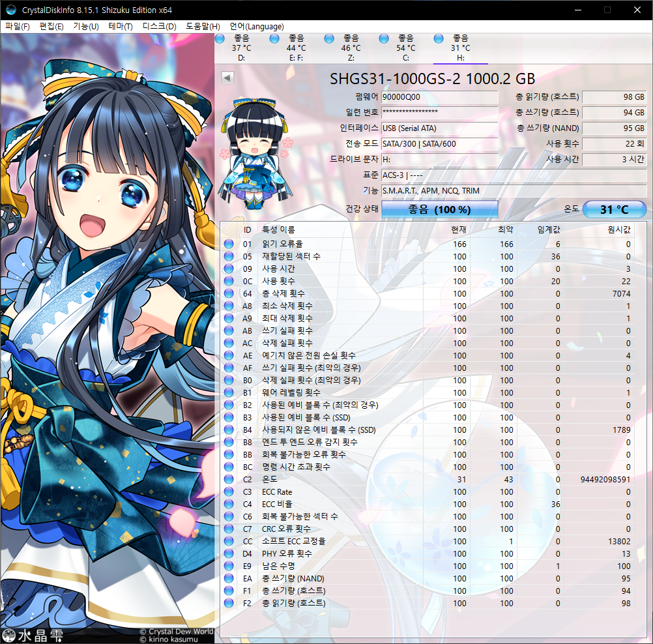Click the 사용 시간 value 3 시간
Screen dimensions: 653x644
pos(615,160)
